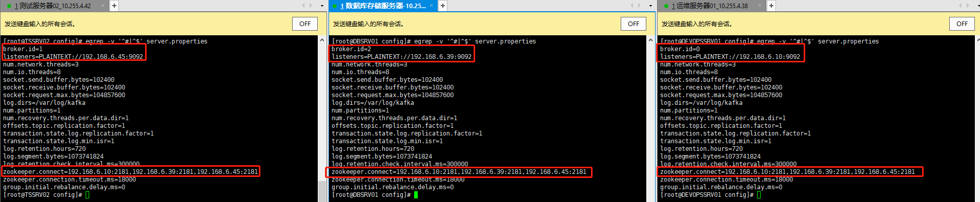Image resolution: width=980 pixels, height=202 pixels.
Task: Show next tab arrow in 测试服务器02 pane
Action: (311, 6)
